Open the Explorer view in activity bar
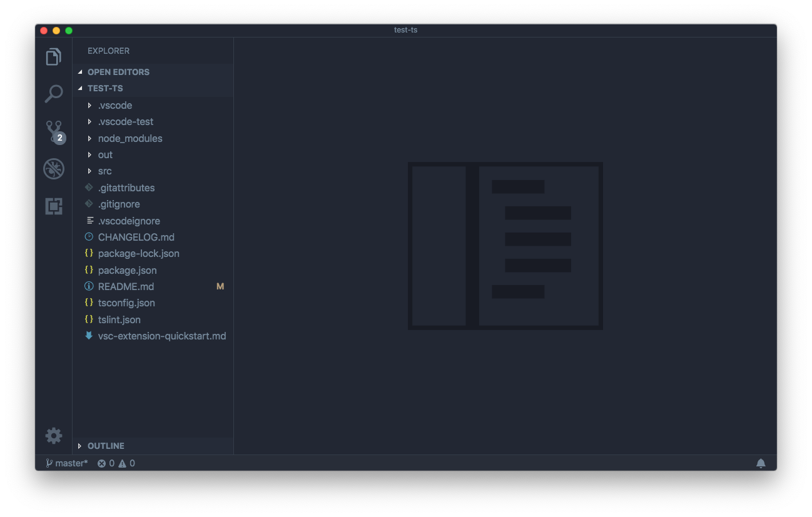The height and width of the screenshot is (517, 812). [54, 57]
